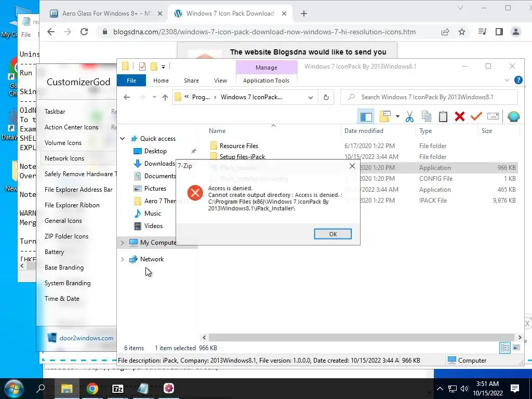Open a new Chrome tab

pyautogui.click(x=304, y=14)
